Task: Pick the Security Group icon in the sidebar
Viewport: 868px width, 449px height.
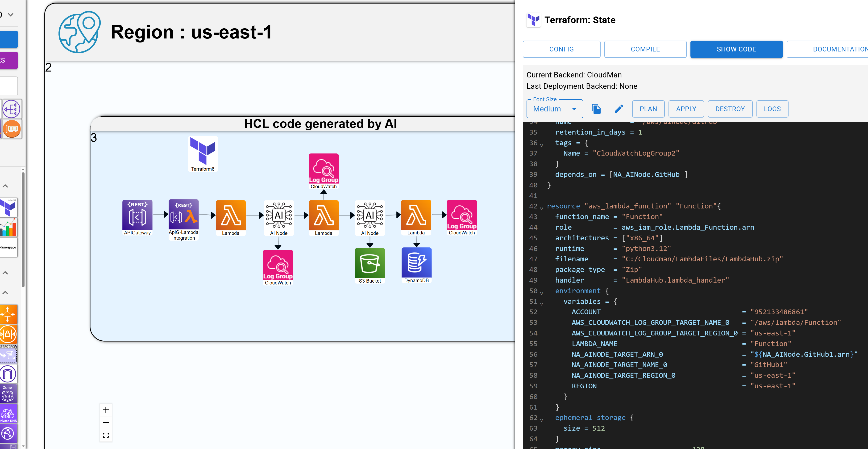Action: click(x=8, y=354)
